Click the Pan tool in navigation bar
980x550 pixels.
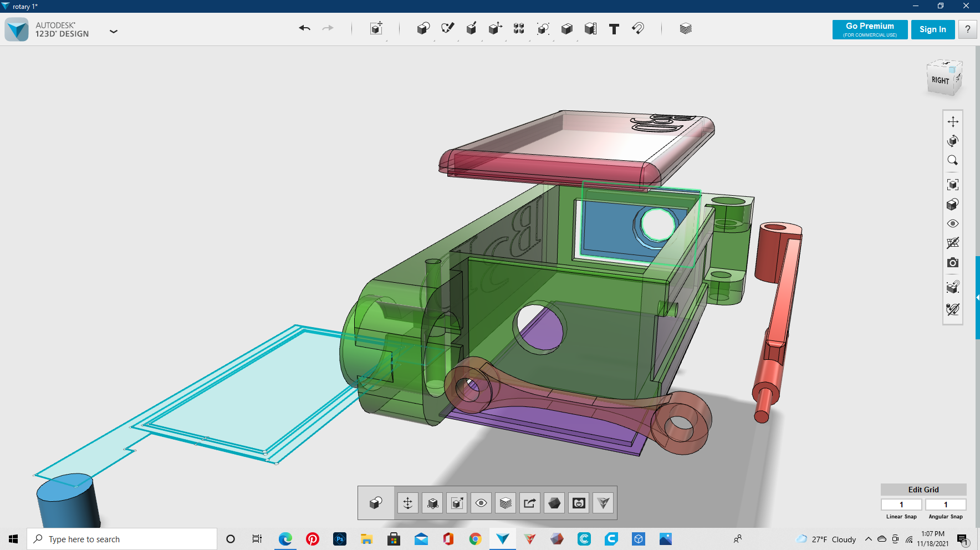click(953, 121)
